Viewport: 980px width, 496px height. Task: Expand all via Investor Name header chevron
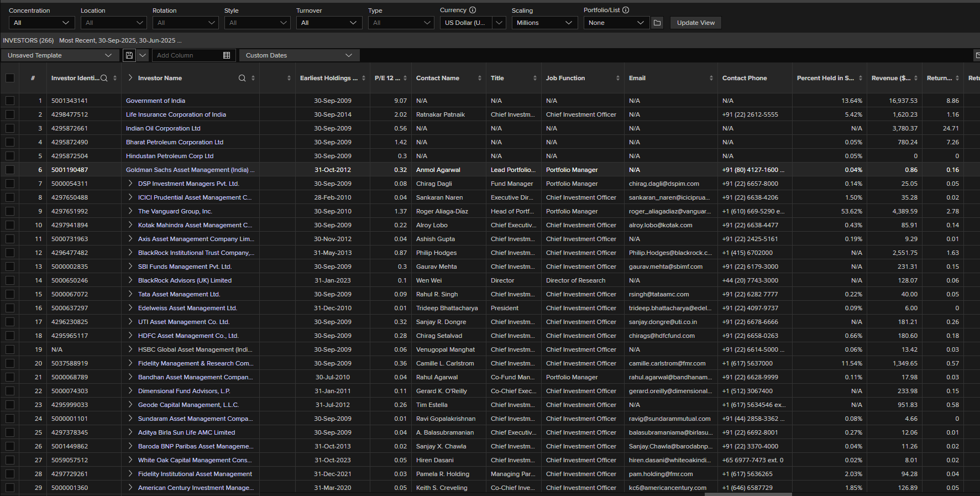(x=130, y=78)
